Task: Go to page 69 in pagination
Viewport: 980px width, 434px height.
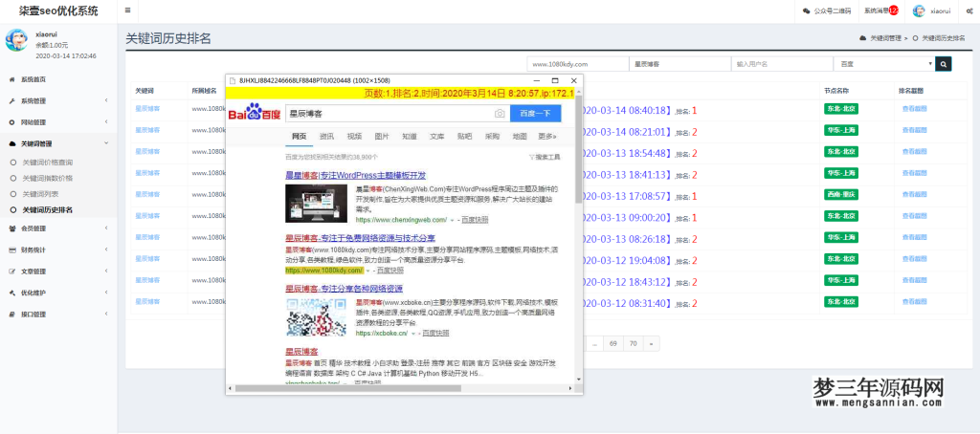Action: (613, 343)
